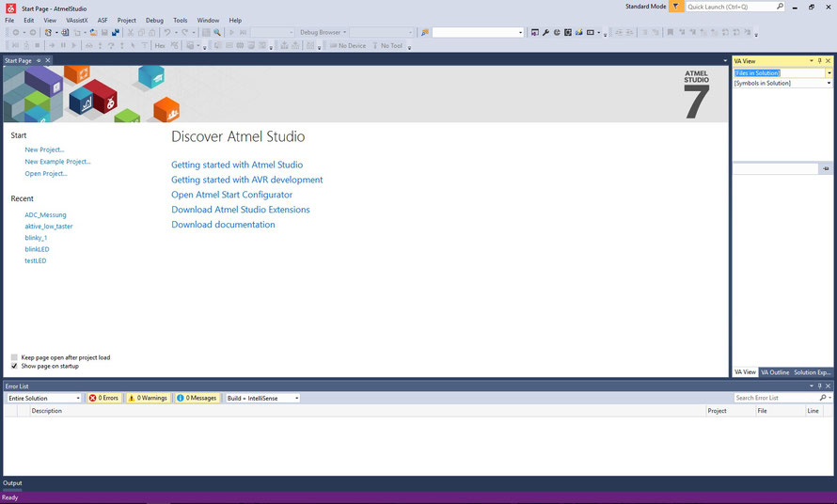Toggle Keep page open after project load
This screenshot has width=837, height=504.
pyautogui.click(x=14, y=357)
